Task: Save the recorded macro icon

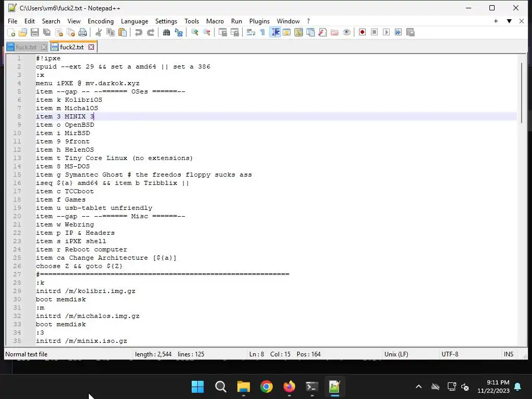Action: click(x=410, y=32)
